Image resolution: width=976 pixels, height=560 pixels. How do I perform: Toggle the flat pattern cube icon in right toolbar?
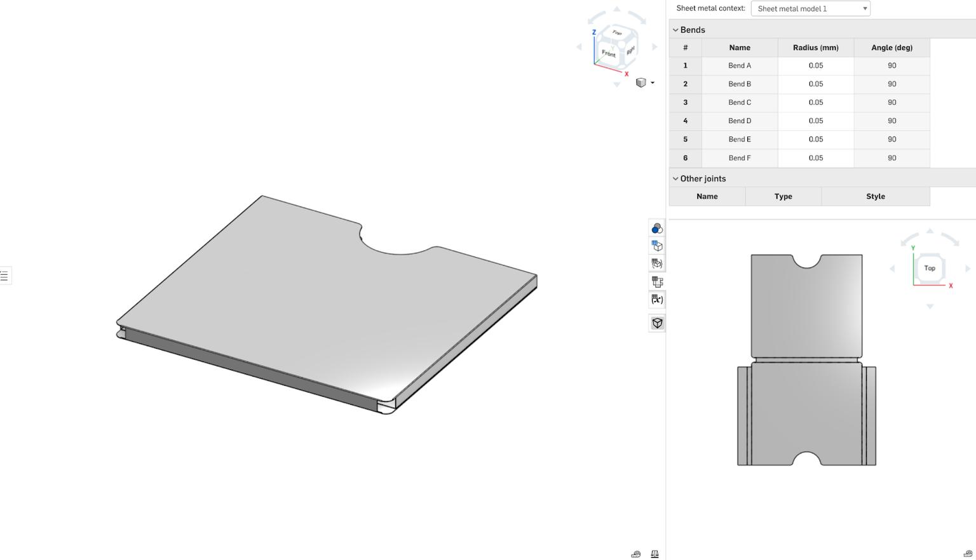(x=656, y=323)
